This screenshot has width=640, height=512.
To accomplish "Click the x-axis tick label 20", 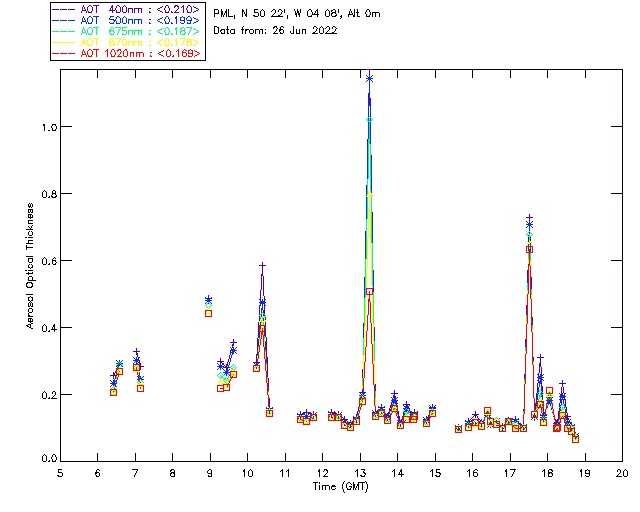I will point(622,472).
